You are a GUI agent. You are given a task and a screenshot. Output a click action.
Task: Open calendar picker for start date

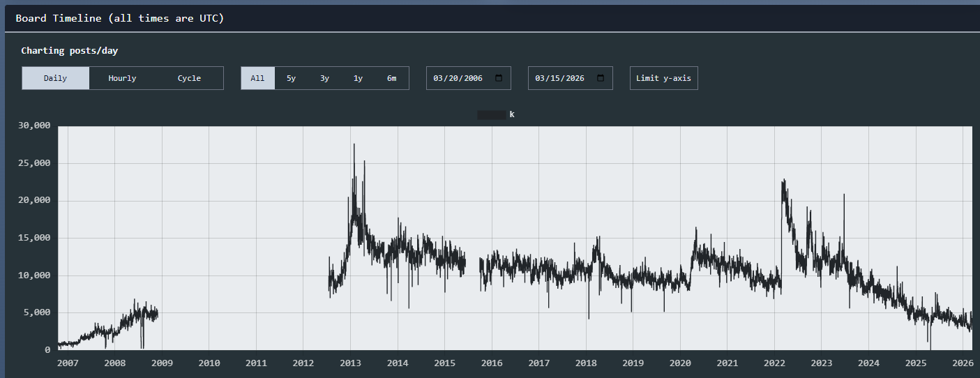(499, 78)
